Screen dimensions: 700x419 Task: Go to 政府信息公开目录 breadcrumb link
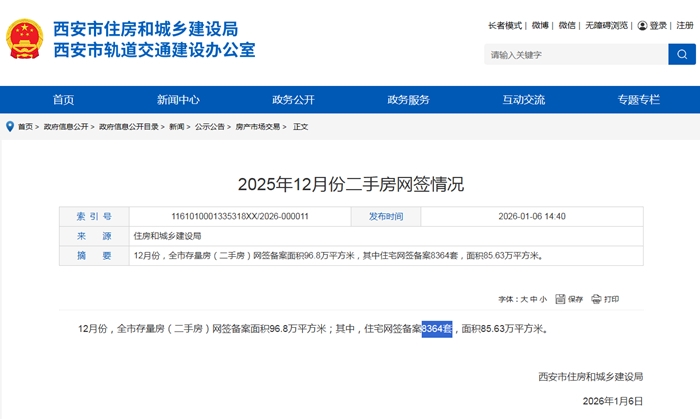click(x=129, y=127)
